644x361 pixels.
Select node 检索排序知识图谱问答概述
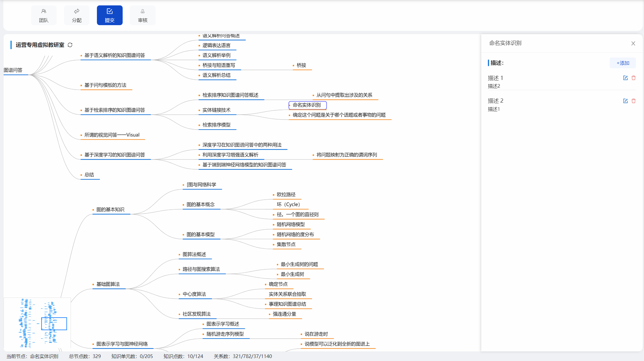tap(230, 95)
